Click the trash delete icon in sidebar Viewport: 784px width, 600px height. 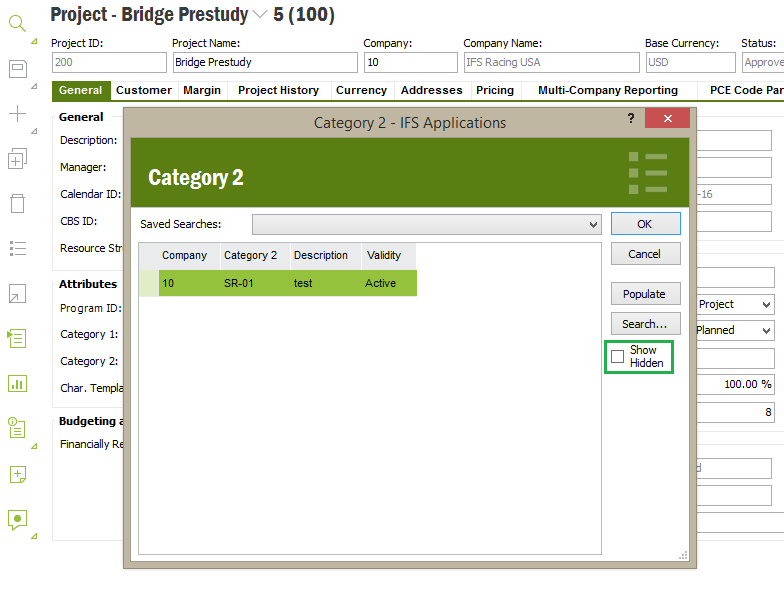pyautogui.click(x=18, y=203)
